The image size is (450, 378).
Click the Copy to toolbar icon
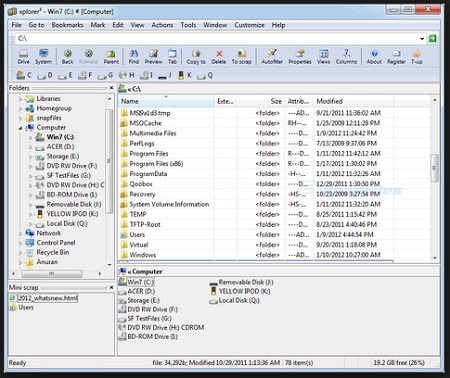196,57
